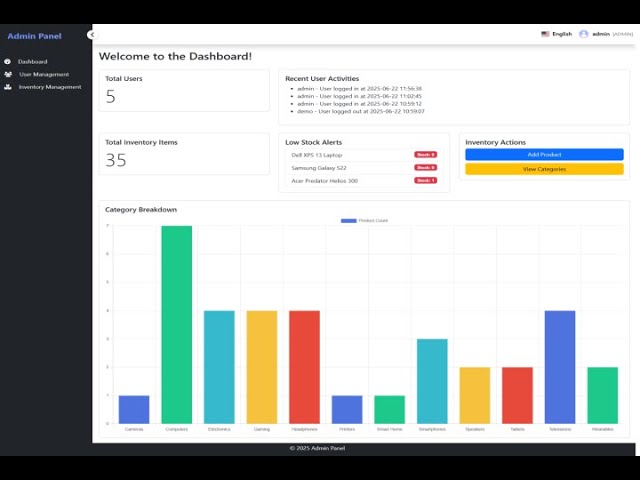Click the Gaming bar in the chart
This screenshot has width=640, height=480.
click(262, 367)
